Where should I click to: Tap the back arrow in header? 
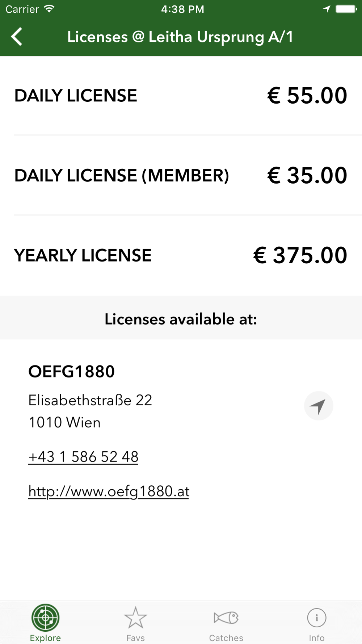(x=17, y=37)
